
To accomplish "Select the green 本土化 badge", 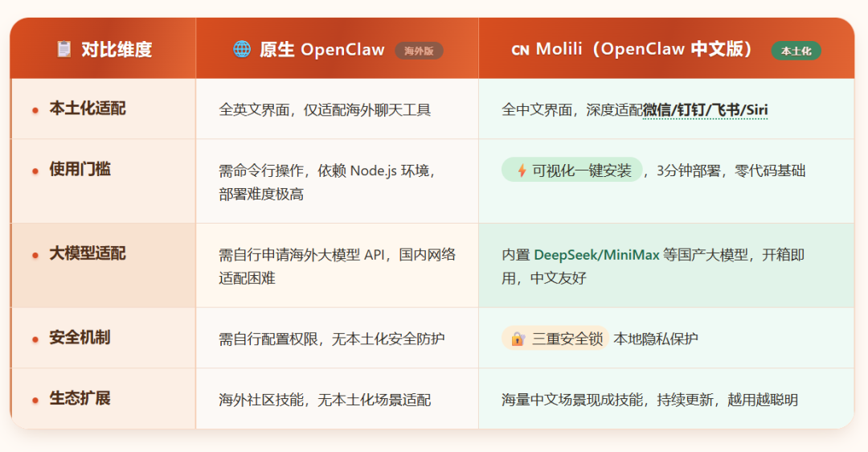I will click(x=796, y=51).
